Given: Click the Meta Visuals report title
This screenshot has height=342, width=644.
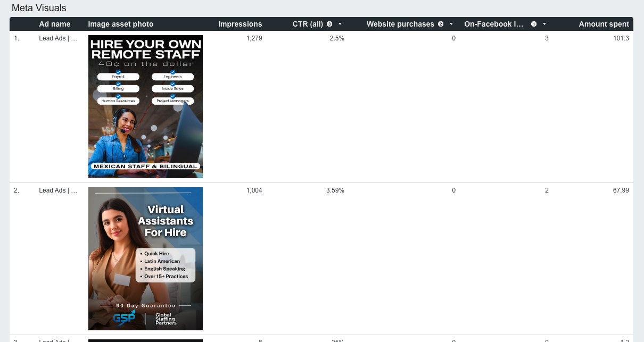Looking at the screenshot, I should coord(39,8).
